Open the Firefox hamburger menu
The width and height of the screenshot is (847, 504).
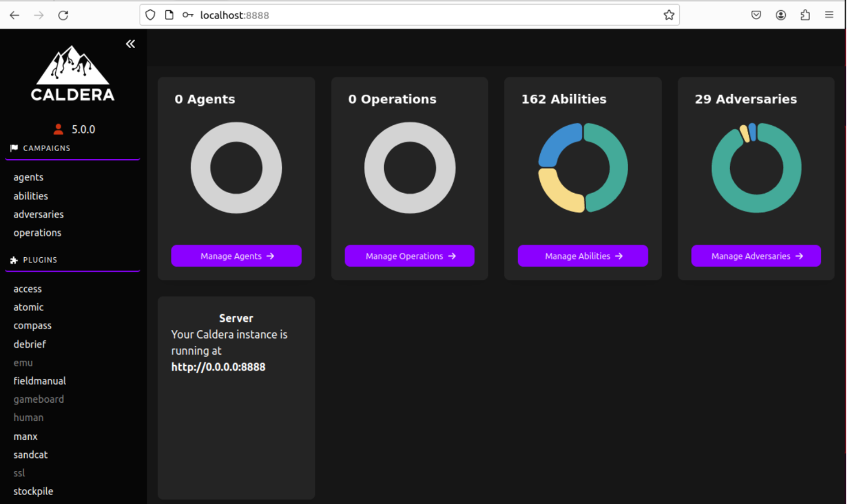coord(829,15)
